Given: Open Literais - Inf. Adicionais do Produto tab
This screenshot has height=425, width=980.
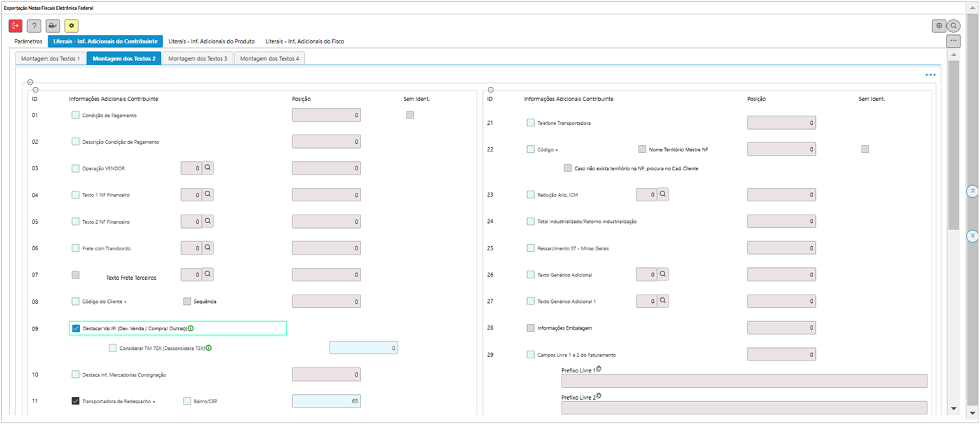Looking at the screenshot, I should pos(211,41).
